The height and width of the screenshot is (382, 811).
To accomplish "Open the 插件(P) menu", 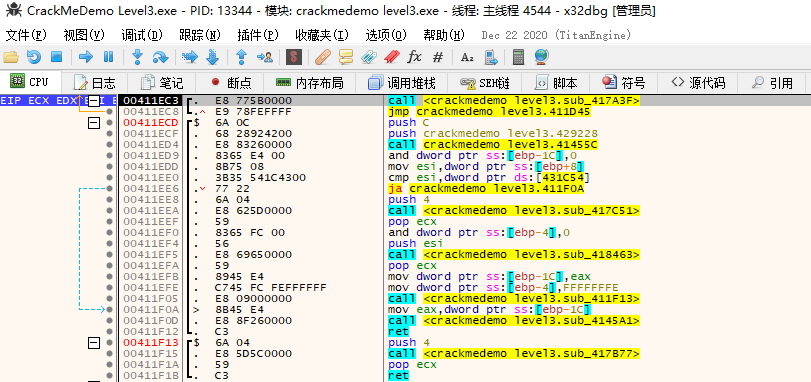I will pyautogui.click(x=258, y=35).
